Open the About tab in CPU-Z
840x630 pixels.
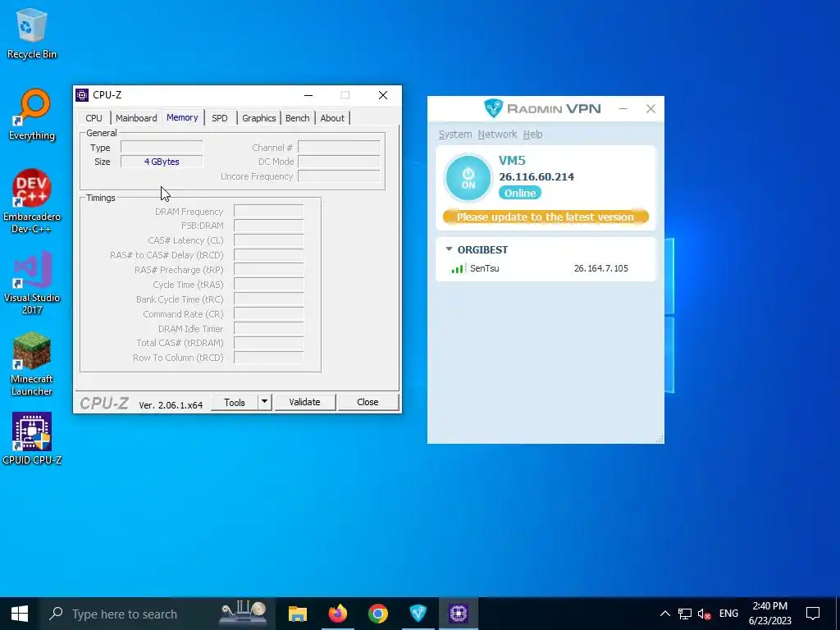(x=332, y=118)
